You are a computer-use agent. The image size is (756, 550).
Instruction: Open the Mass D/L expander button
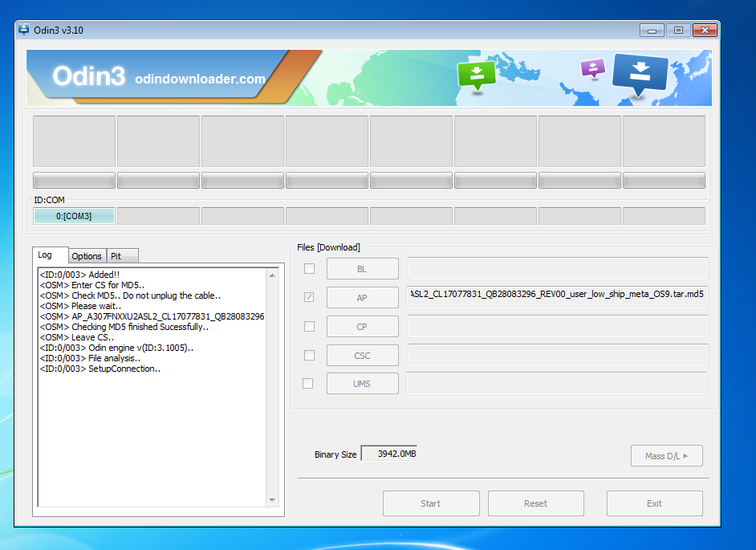(667, 456)
